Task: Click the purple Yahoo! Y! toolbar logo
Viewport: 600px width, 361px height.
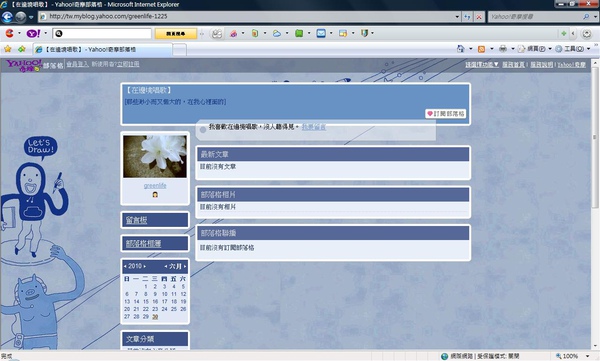Action: pos(33,33)
